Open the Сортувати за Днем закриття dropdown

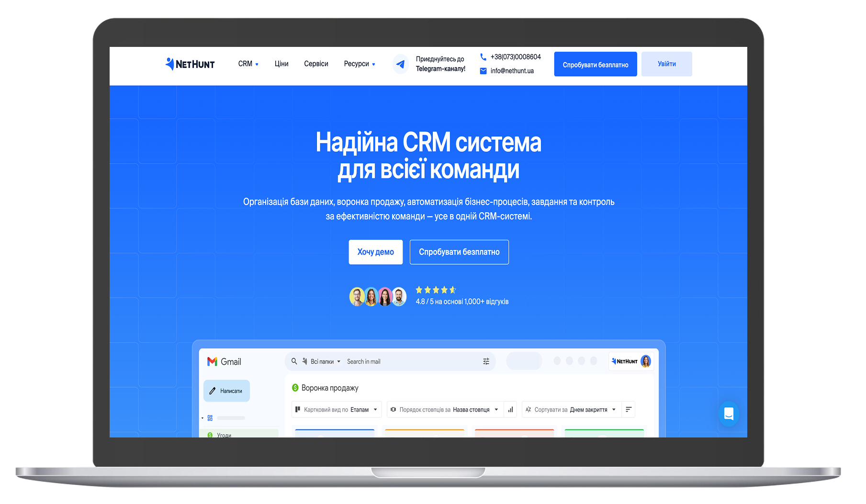coord(571,410)
